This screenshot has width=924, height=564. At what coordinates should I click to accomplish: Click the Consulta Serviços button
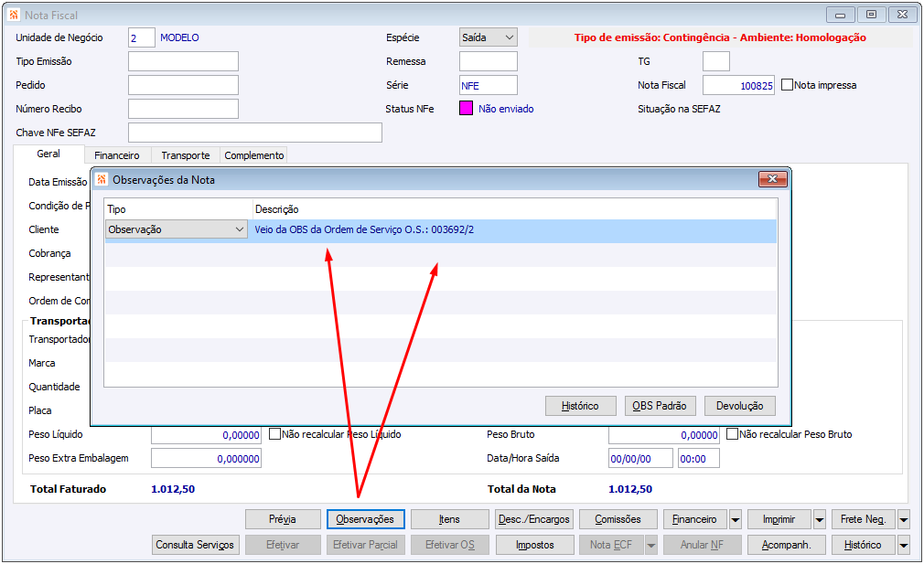click(x=195, y=545)
